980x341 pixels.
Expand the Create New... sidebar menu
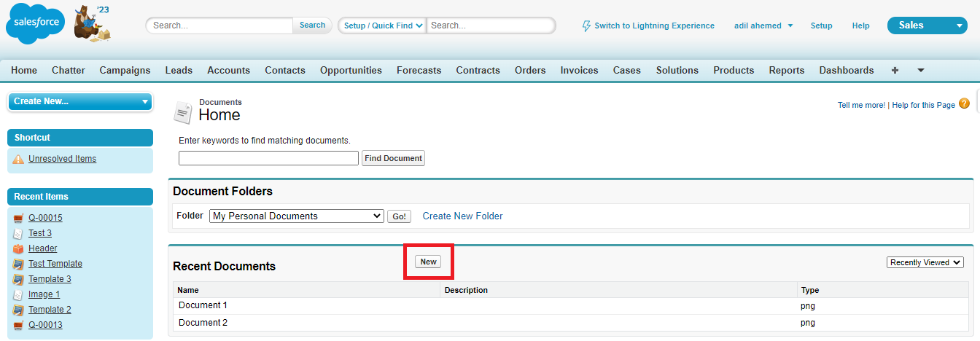pyautogui.click(x=79, y=101)
